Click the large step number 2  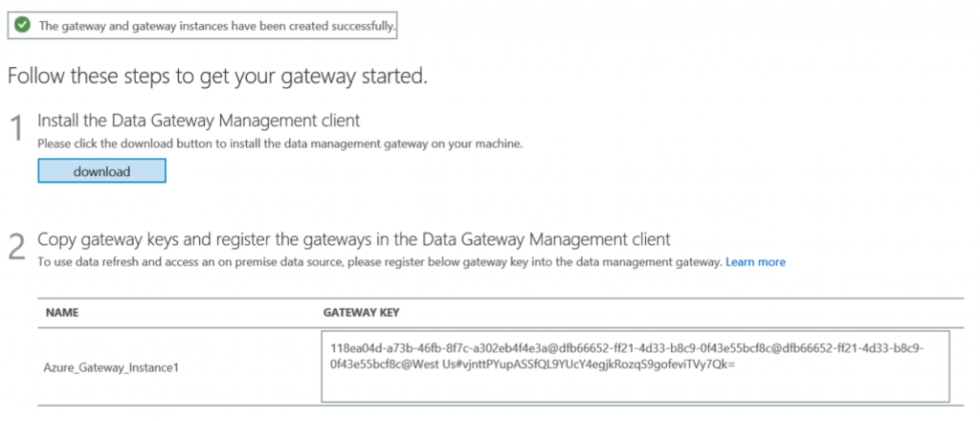[x=17, y=246]
